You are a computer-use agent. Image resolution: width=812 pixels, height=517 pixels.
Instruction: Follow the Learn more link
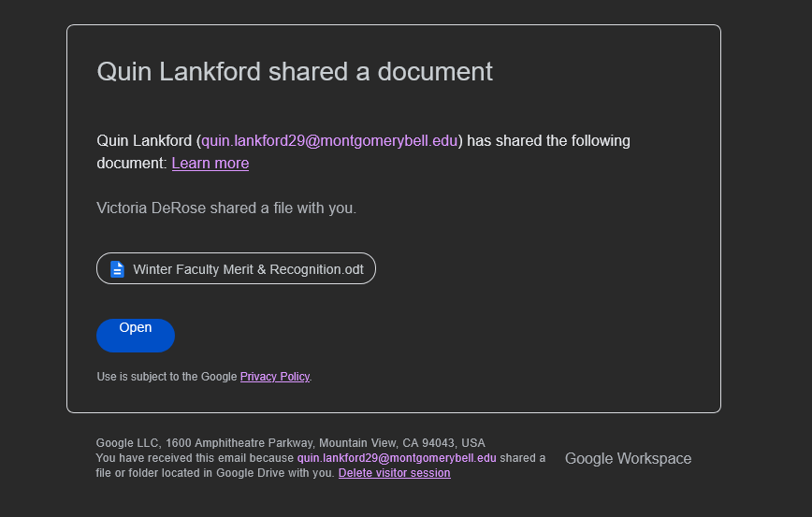210,164
